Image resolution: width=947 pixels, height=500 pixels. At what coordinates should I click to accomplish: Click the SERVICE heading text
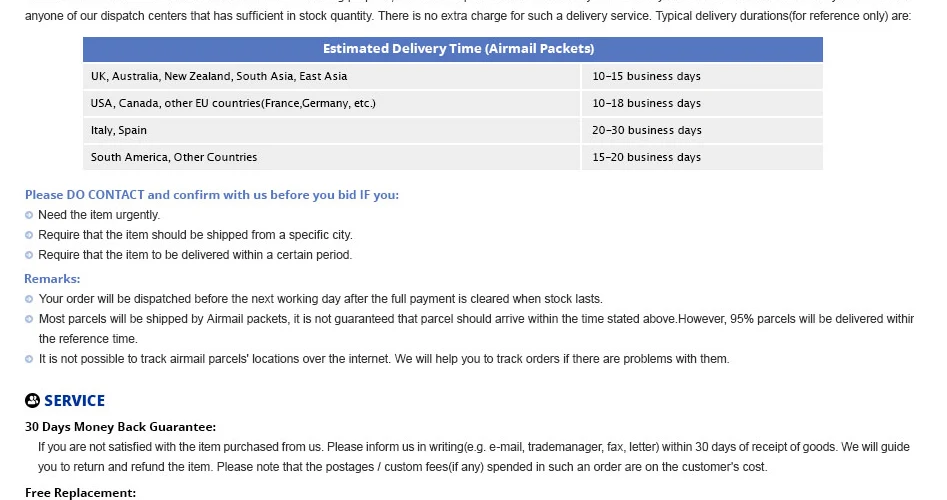click(x=74, y=400)
